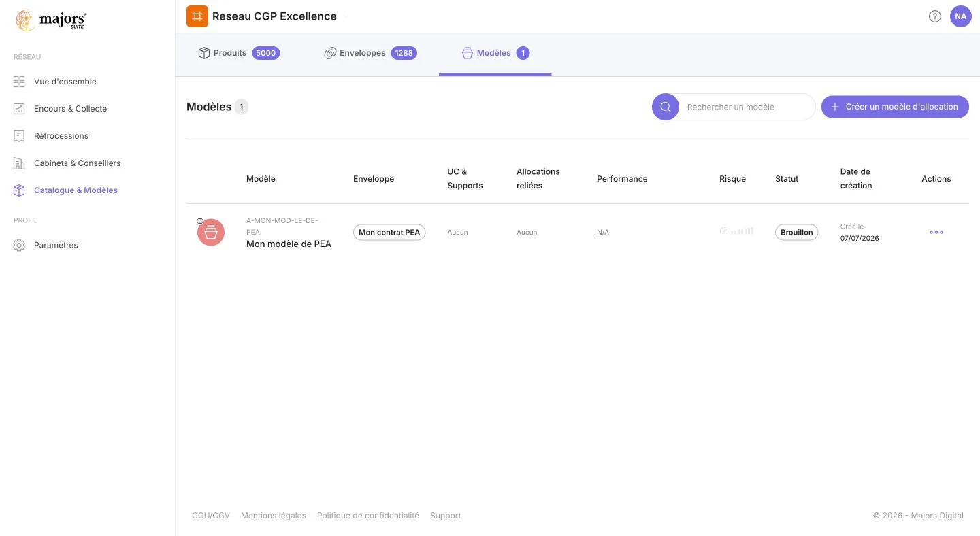Open the Support footer link

[446, 516]
